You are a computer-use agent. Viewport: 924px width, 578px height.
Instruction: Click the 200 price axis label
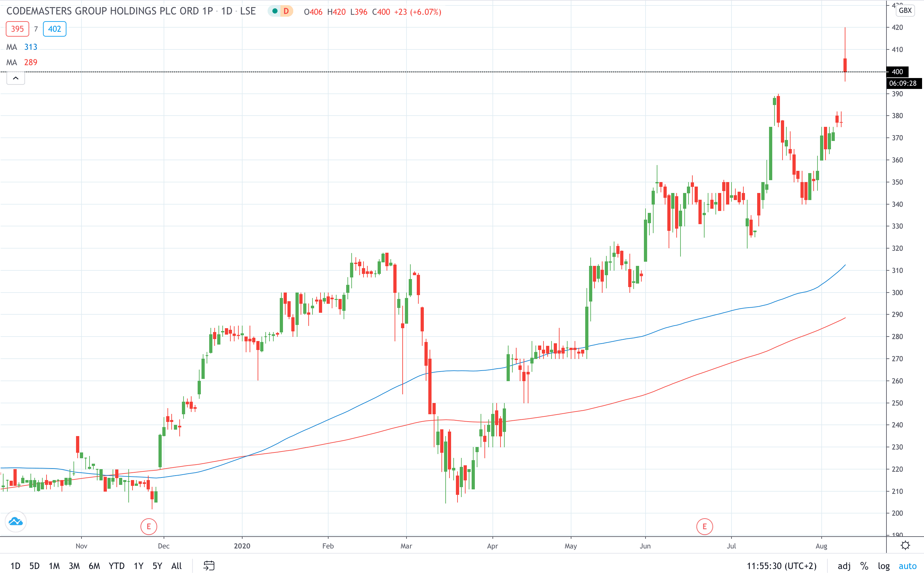(897, 513)
